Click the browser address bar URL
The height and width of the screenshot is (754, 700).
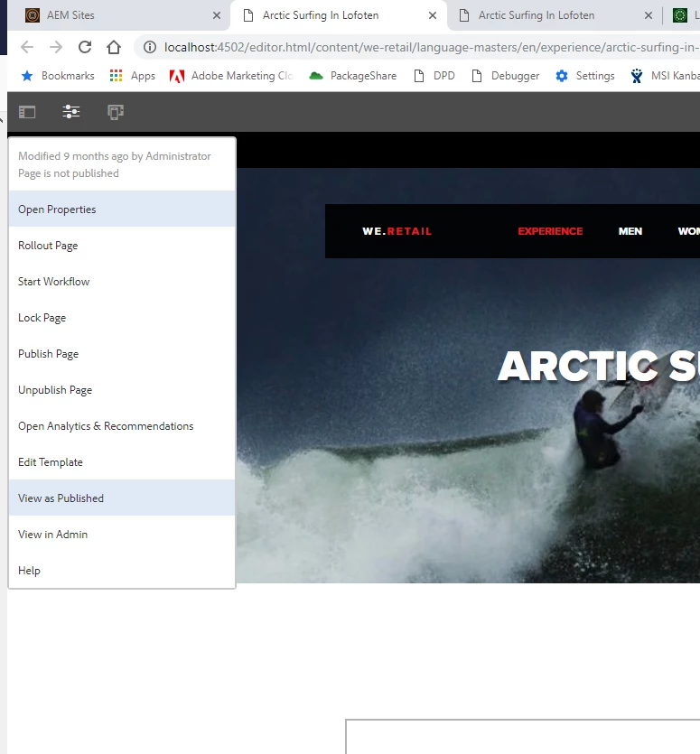point(431,47)
